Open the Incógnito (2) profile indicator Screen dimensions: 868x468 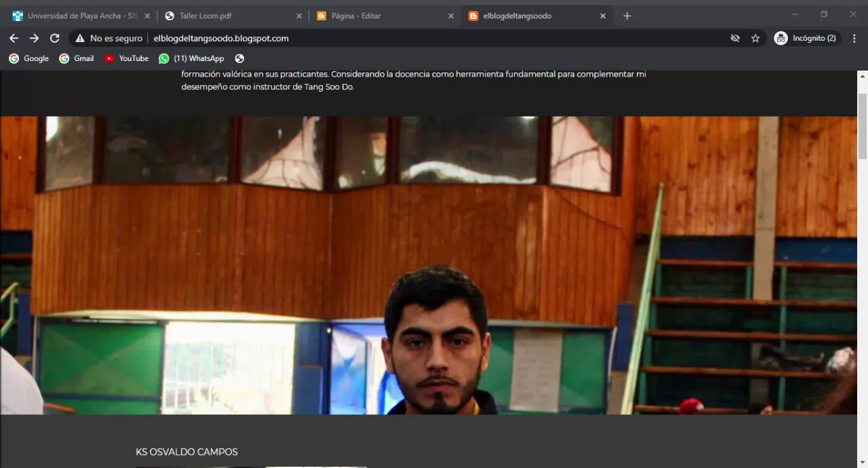pyautogui.click(x=807, y=39)
